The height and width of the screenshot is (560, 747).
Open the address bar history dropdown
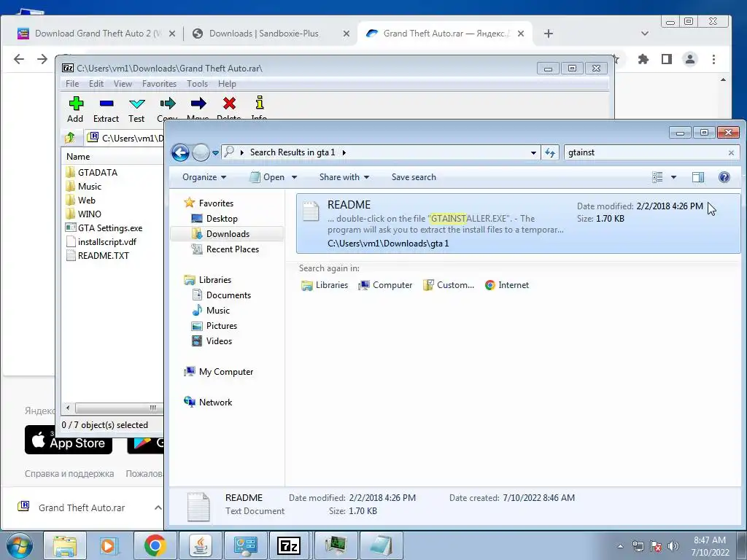click(533, 153)
